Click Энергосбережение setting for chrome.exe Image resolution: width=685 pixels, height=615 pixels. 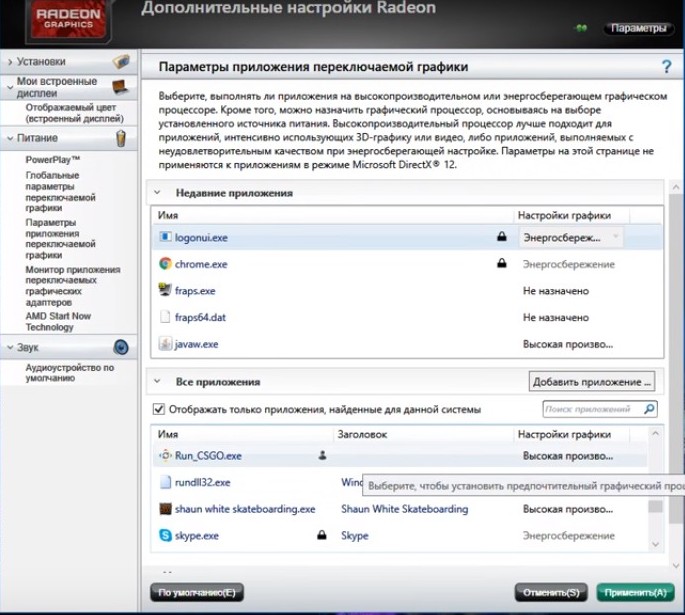click(x=569, y=264)
